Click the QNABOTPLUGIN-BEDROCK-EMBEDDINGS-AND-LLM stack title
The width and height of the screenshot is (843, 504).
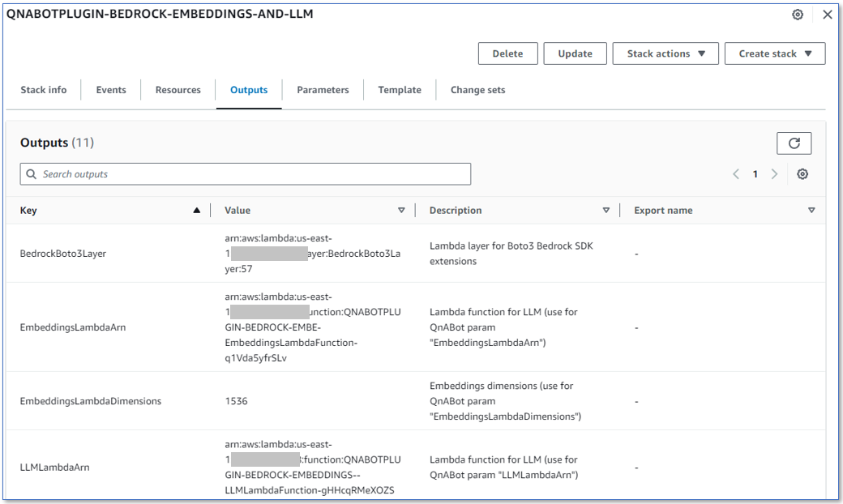coord(160,14)
